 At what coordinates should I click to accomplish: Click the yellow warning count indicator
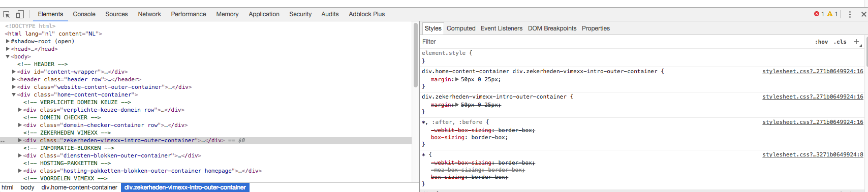tap(832, 14)
